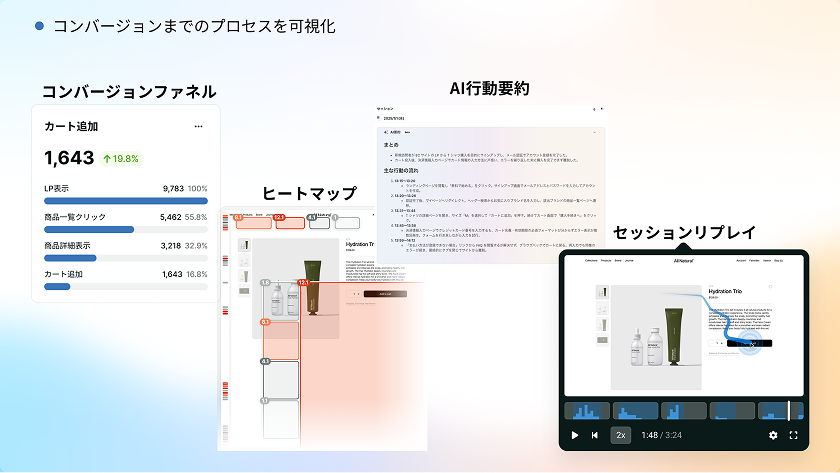Viewport: 840px width, 473px height.
Task: Click the blue add-to-cart click ripple in the replay
Action: click(750, 343)
